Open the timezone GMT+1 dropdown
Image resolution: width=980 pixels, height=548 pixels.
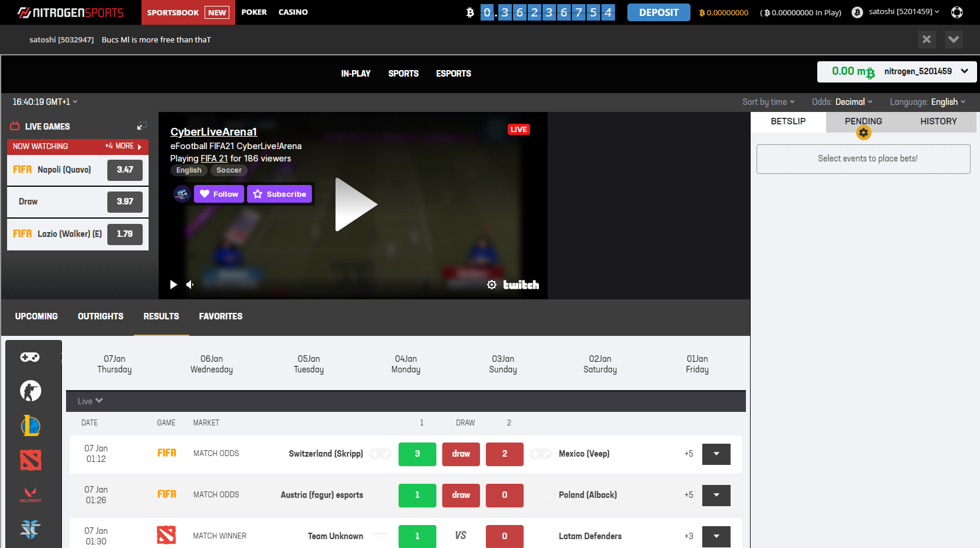45,102
